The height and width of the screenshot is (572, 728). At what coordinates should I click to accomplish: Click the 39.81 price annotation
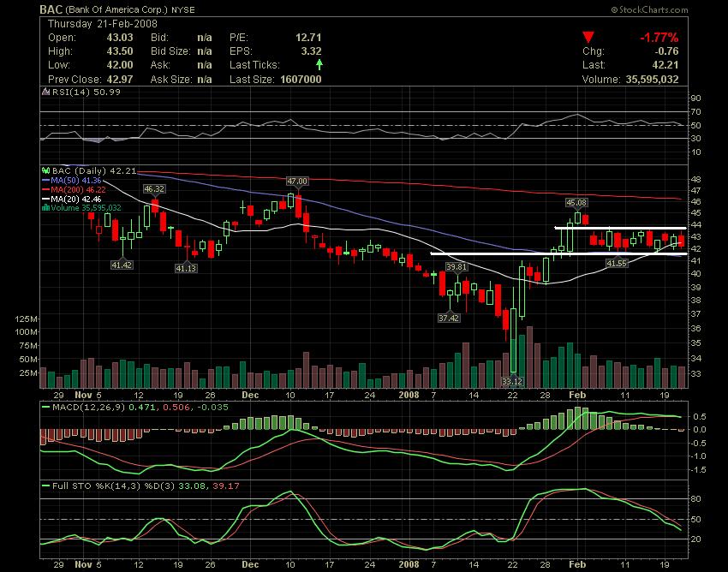(x=456, y=267)
